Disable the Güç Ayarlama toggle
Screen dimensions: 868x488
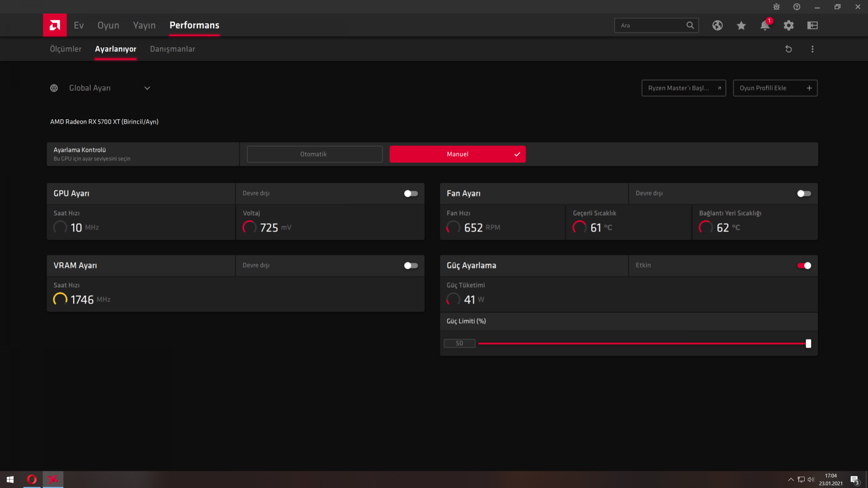pos(804,266)
